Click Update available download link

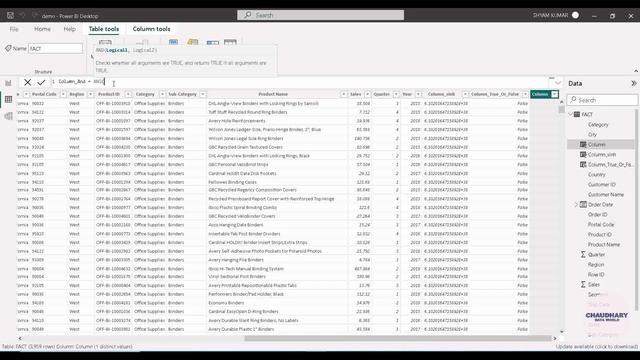click(x=596, y=347)
